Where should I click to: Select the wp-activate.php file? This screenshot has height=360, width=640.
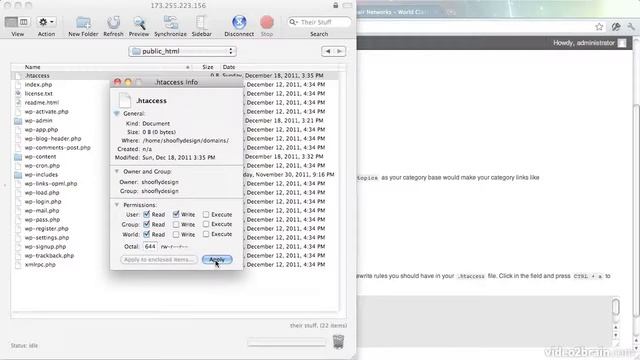[x=47, y=111]
